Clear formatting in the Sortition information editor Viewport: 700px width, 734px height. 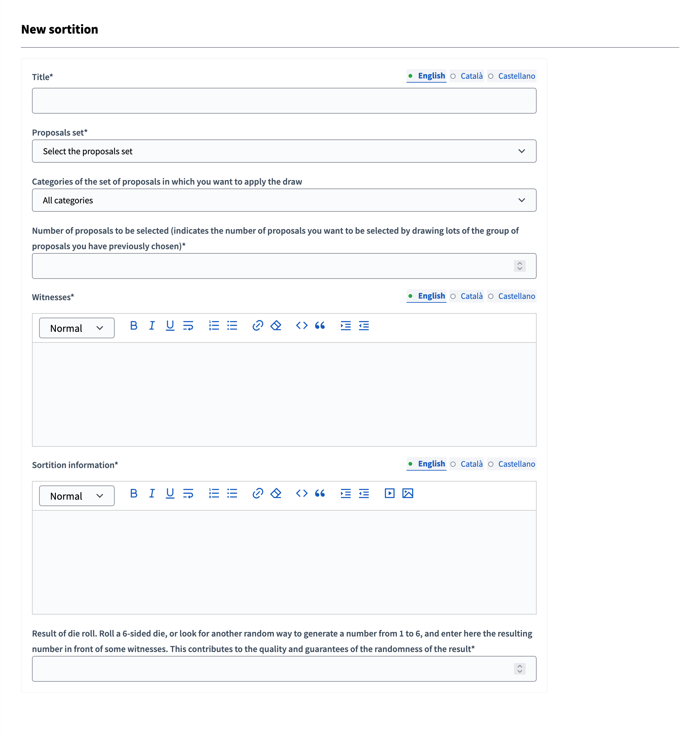pyautogui.click(x=276, y=493)
